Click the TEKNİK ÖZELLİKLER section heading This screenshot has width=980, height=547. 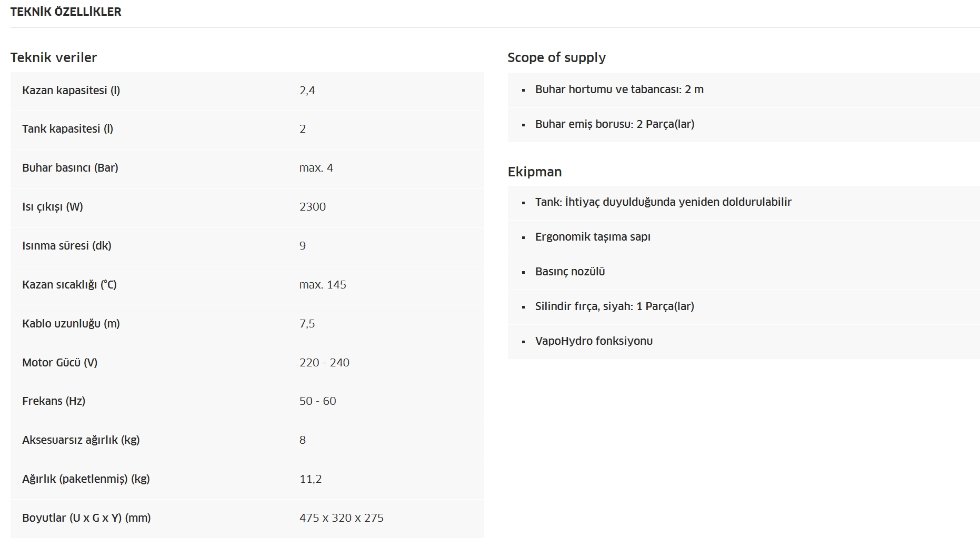click(x=66, y=12)
